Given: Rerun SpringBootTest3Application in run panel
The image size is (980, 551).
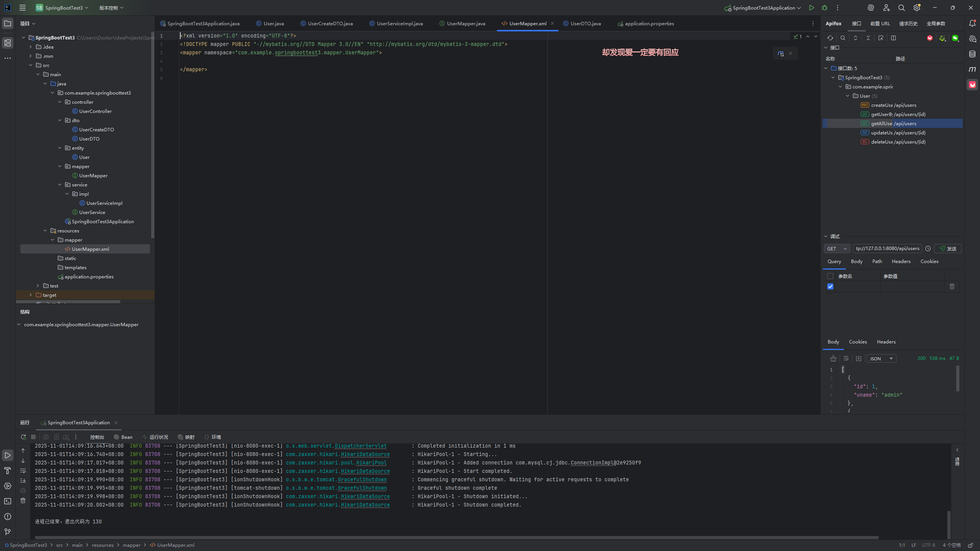Looking at the screenshot, I should (23, 437).
